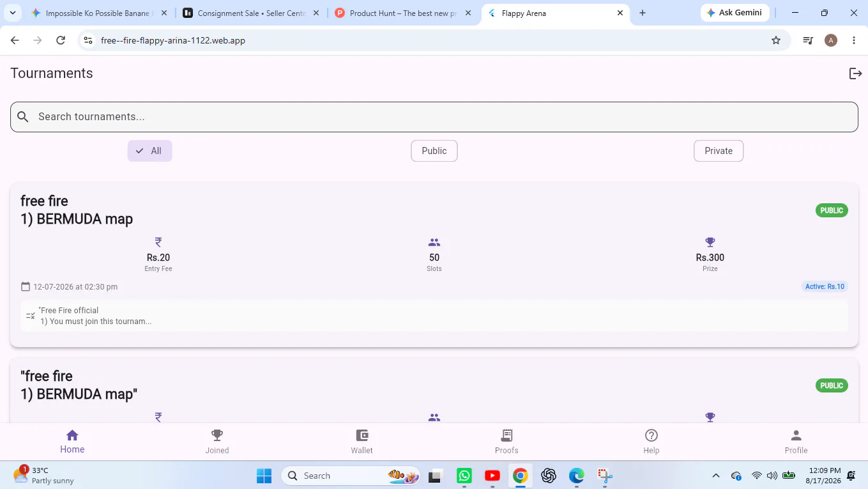
Task: Open the volume tray icon
Action: coord(772,476)
